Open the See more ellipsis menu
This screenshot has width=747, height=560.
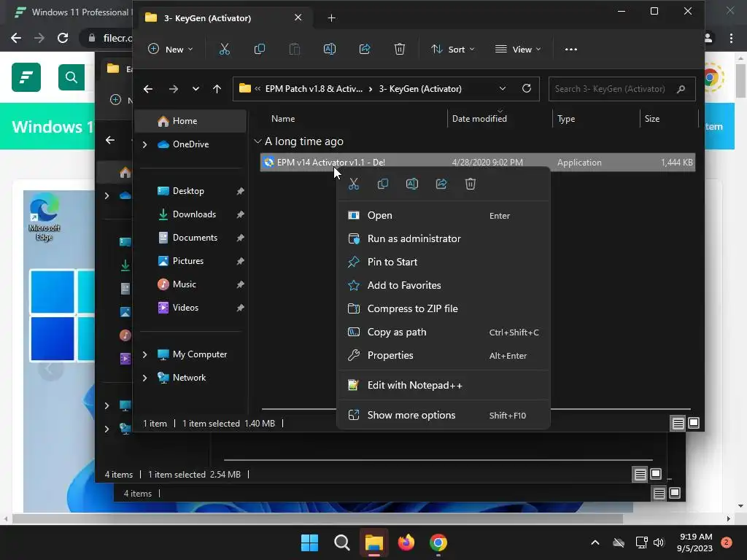(570, 49)
